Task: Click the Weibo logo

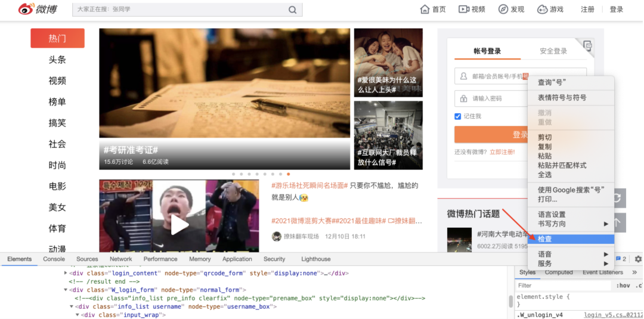Action: pos(38,10)
